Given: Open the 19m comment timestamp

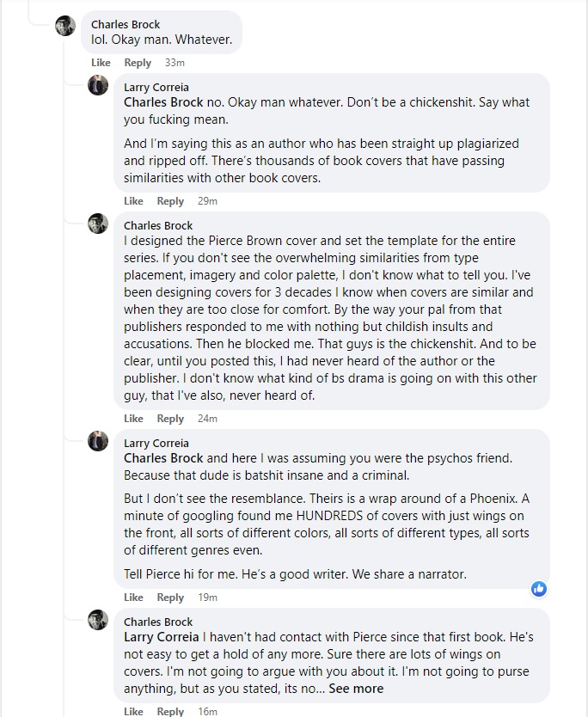Looking at the screenshot, I should (x=207, y=597).
